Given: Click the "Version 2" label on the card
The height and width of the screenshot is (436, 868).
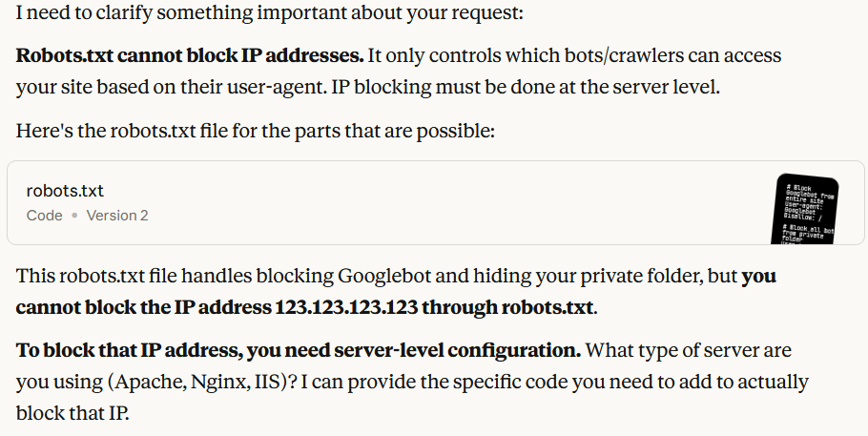Looking at the screenshot, I should [117, 216].
